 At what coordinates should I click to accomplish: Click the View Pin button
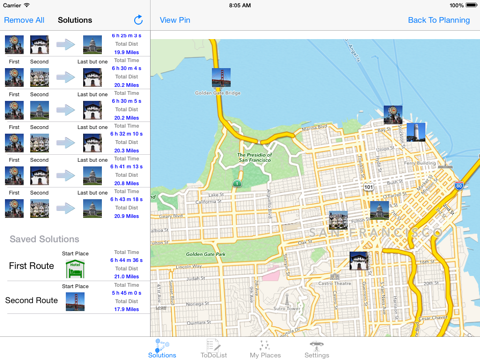coord(175,20)
